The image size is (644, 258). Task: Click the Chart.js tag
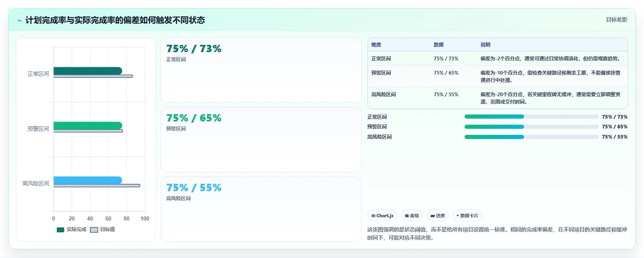[x=383, y=216]
